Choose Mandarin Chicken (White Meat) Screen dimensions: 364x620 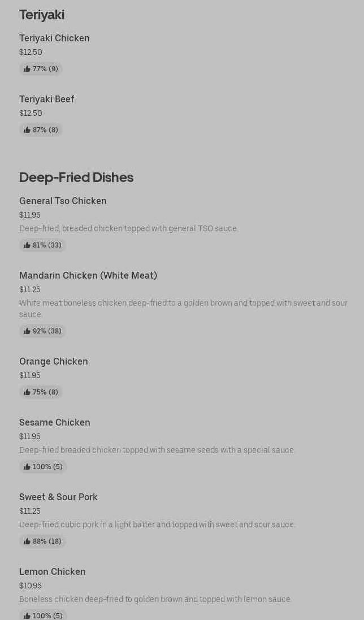pos(88,276)
